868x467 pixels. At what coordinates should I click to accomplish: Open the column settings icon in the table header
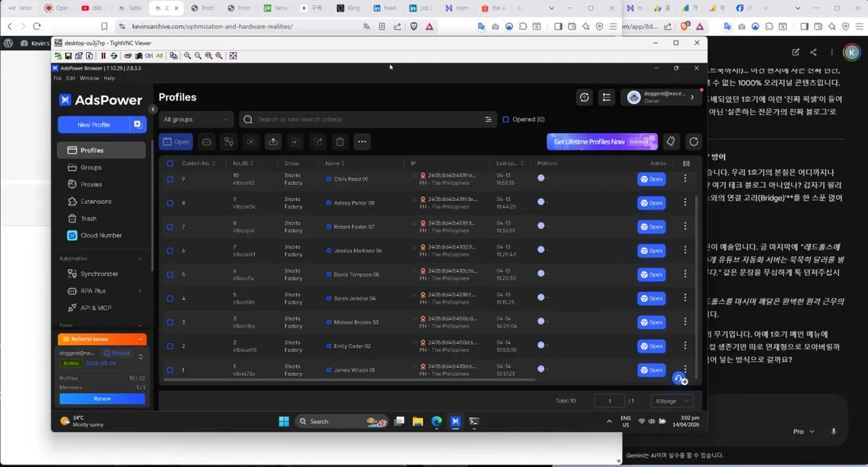tap(686, 163)
